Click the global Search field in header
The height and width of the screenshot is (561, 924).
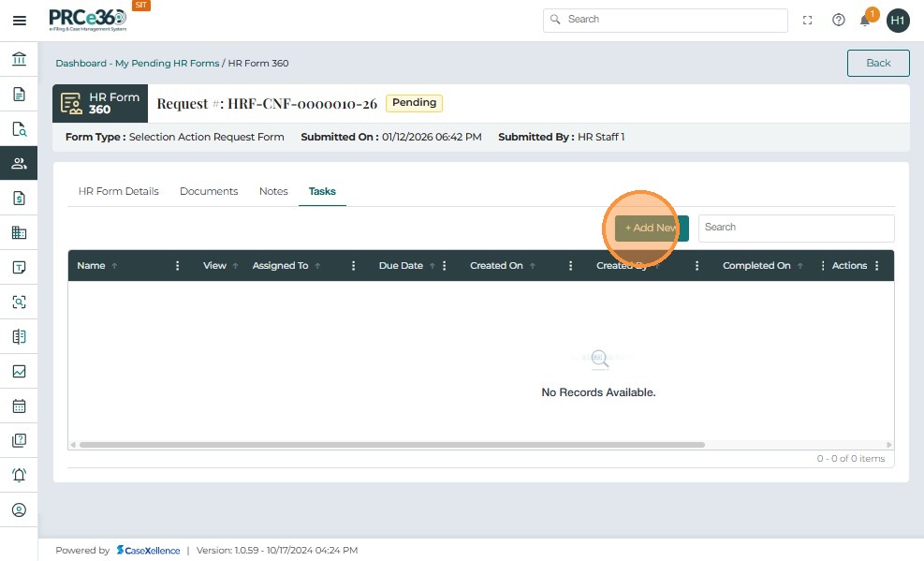tap(666, 20)
